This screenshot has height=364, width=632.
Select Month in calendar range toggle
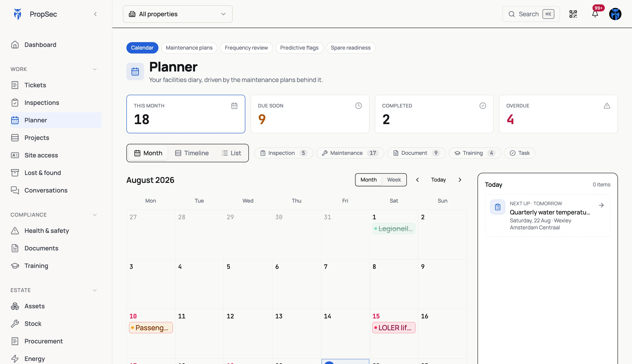tap(368, 180)
